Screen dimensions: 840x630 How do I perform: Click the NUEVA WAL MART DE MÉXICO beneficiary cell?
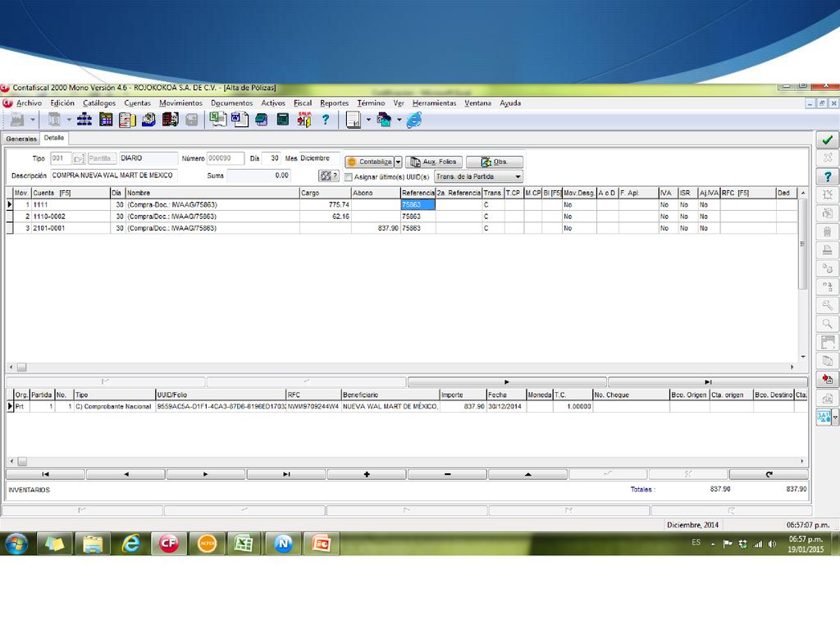390,407
